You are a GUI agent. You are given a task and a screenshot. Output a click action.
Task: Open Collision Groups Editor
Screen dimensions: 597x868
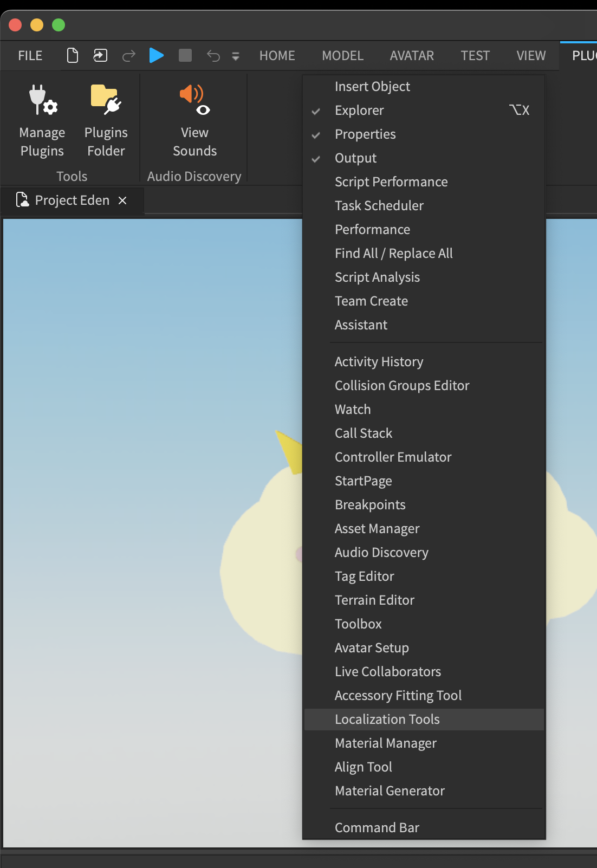click(424, 386)
